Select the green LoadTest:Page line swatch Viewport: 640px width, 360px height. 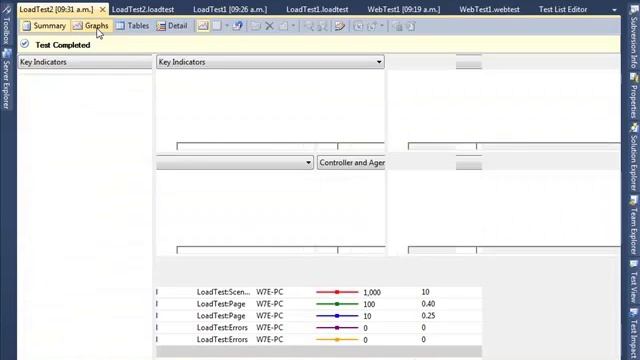[337, 304]
